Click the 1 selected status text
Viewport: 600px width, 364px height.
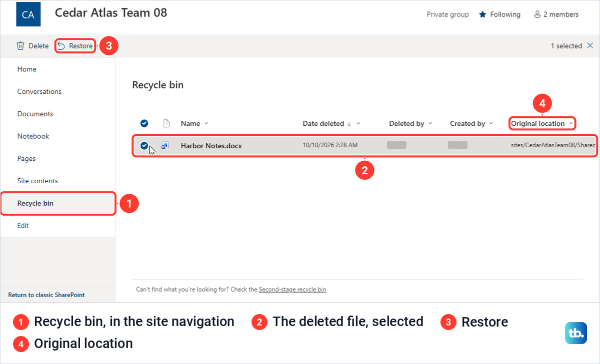coord(566,46)
